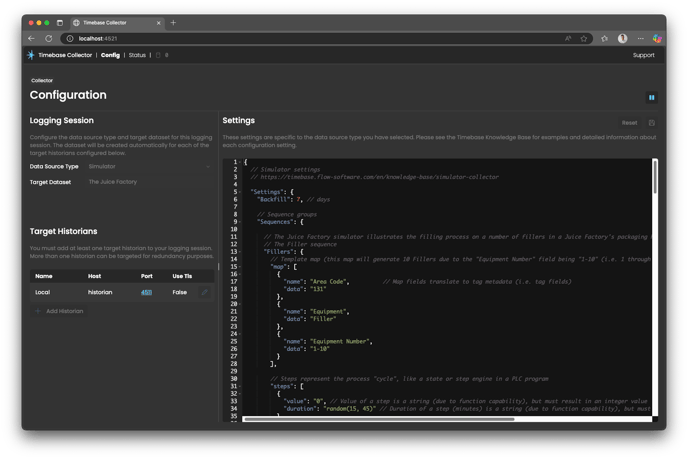Viewport: 688px width, 459px height.
Task: Collapse the "Sequences" block at line 9
Action: point(241,221)
